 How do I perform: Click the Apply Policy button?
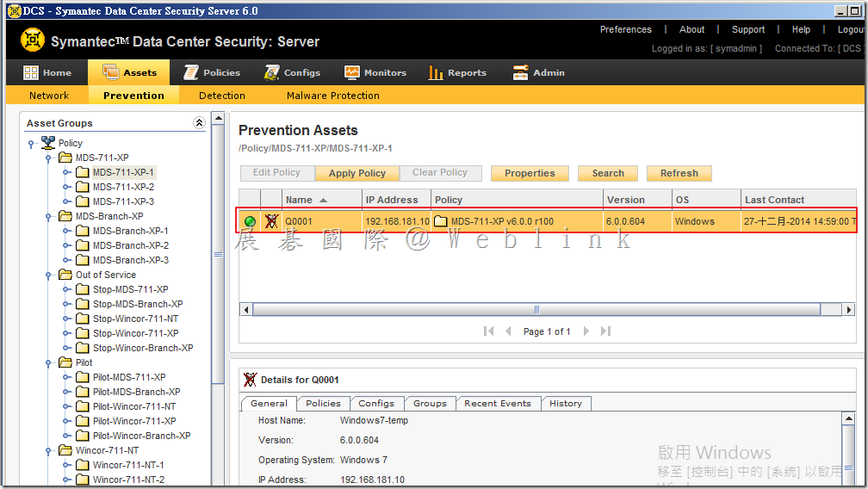(357, 173)
